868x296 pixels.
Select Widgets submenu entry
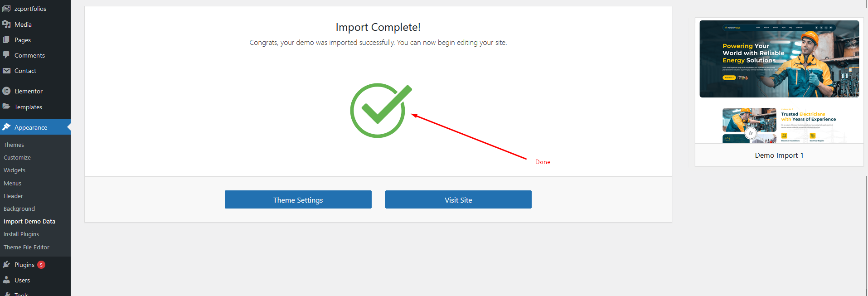coord(15,170)
